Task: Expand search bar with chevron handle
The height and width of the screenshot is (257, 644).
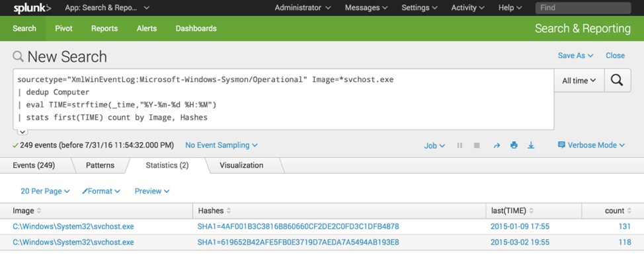Action: [22, 131]
